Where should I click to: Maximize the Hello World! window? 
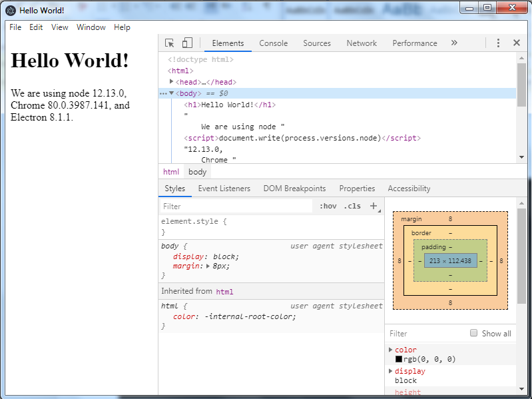(487, 7)
